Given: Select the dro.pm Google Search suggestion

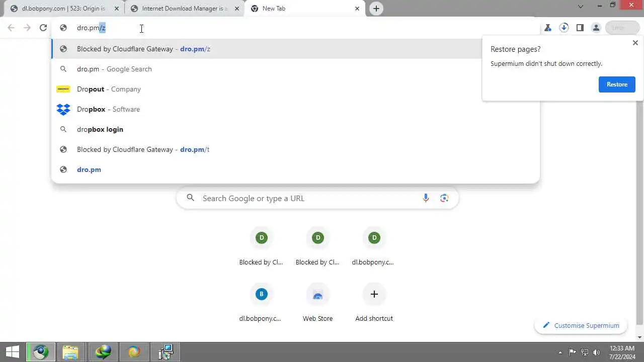Looking at the screenshot, I should [x=295, y=69].
